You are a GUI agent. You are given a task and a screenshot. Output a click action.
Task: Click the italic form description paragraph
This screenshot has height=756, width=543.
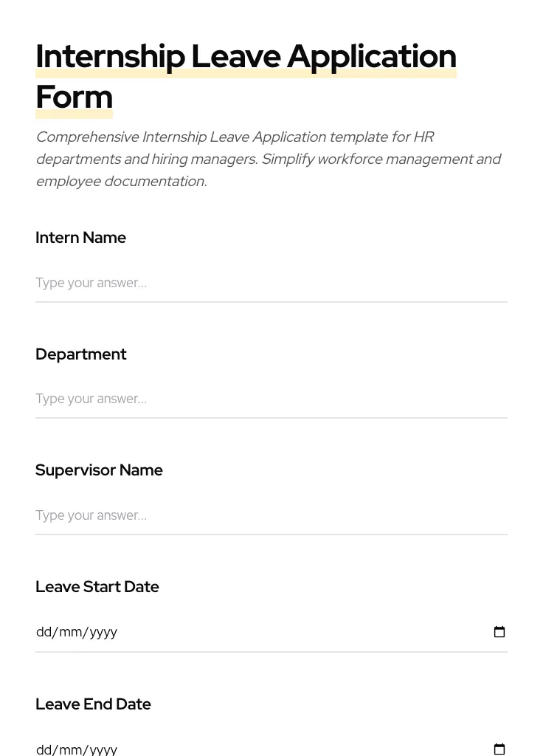pos(269,159)
